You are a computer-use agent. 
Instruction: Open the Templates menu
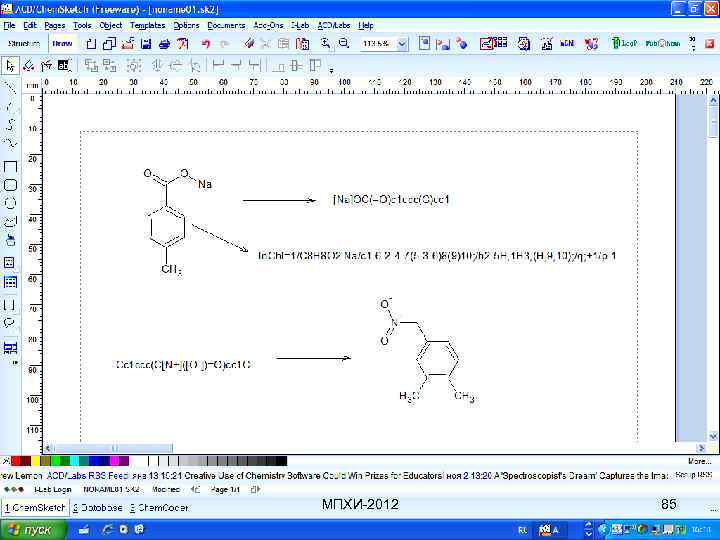147,25
